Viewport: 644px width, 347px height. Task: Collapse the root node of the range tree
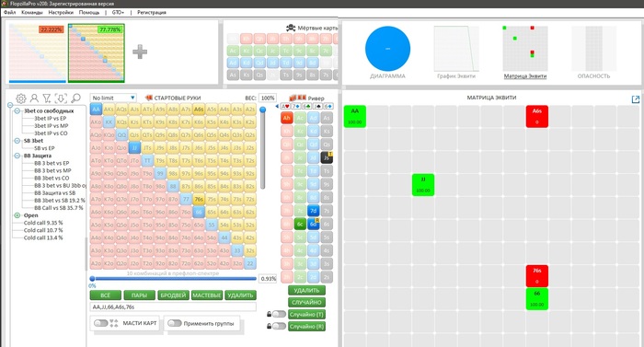(x=10, y=105)
